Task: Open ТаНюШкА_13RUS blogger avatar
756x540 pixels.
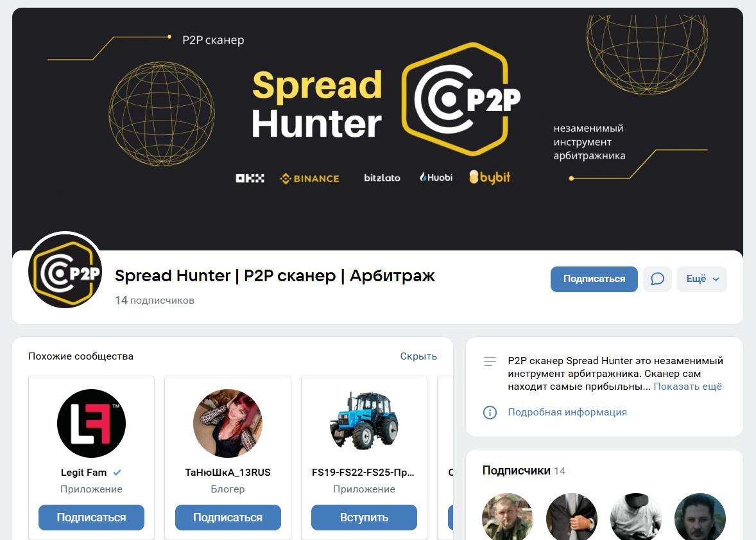Action: pyautogui.click(x=228, y=423)
